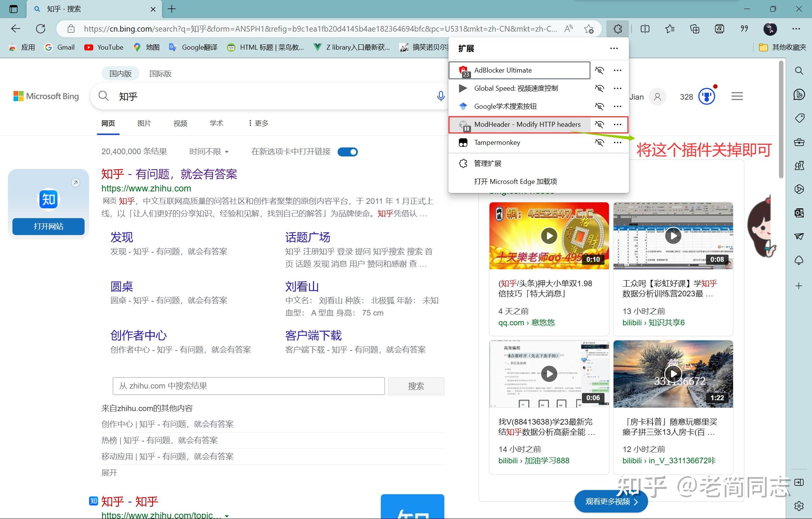Click the 打开网站 button
The height and width of the screenshot is (519, 812).
[x=48, y=226]
